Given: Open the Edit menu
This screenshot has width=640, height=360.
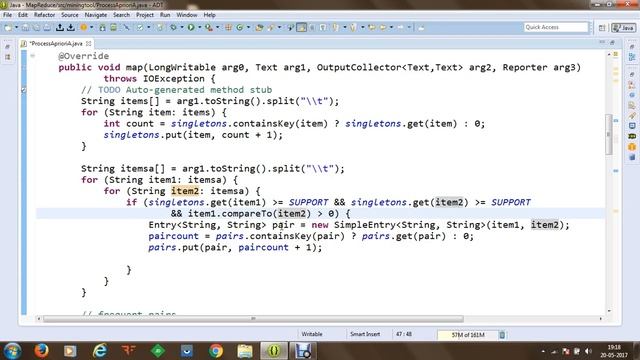Looking at the screenshot, I should [x=22, y=15].
